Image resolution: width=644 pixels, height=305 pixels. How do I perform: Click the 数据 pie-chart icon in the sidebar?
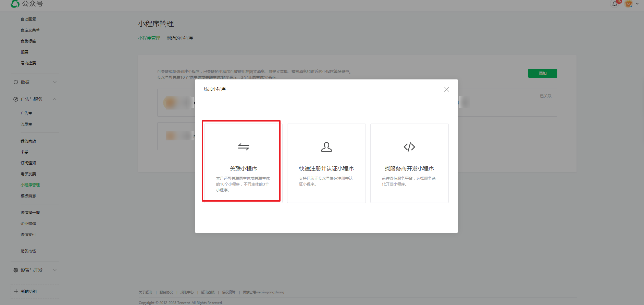tap(16, 82)
